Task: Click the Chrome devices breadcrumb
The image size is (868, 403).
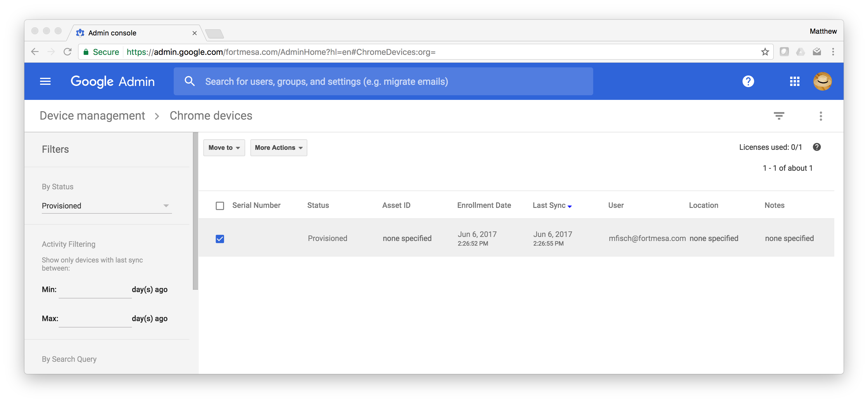Action: click(x=211, y=116)
